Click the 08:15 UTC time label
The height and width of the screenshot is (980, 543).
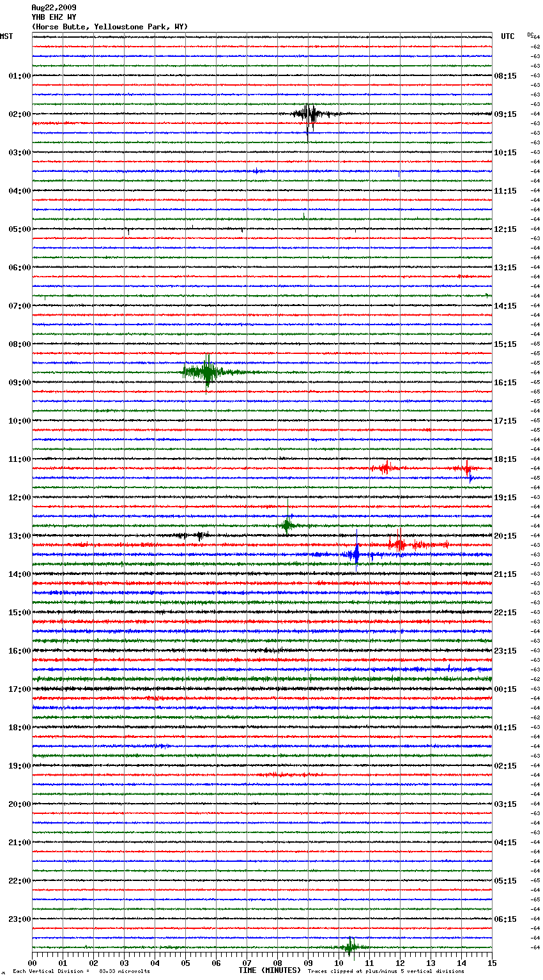[505, 76]
